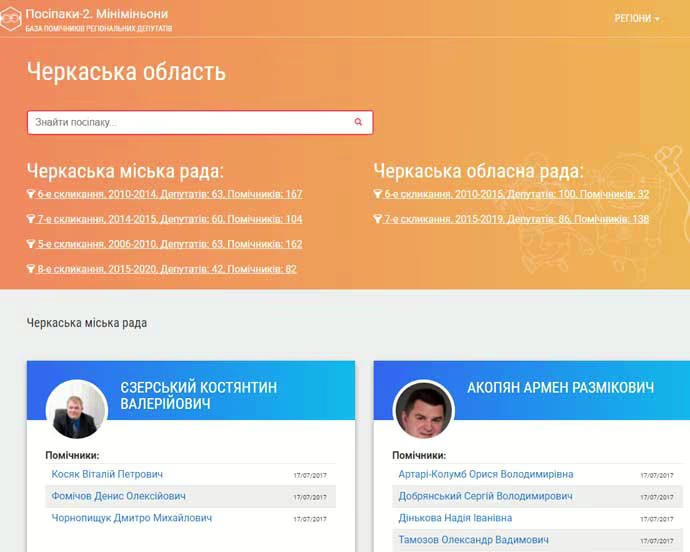Click filter icon beside 5-е скликання 2006-2010
This screenshot has width=690, height=552.
[x=31, y=244]
